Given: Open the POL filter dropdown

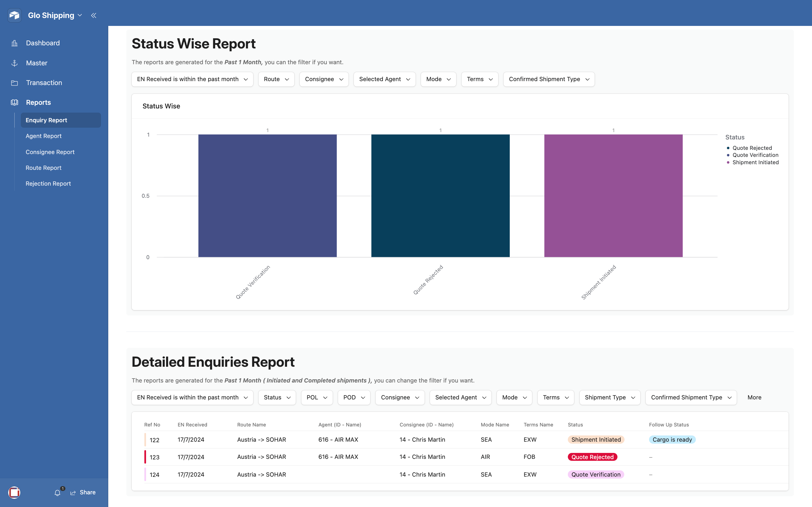Looking at the screenshot, I should [316, 397].
